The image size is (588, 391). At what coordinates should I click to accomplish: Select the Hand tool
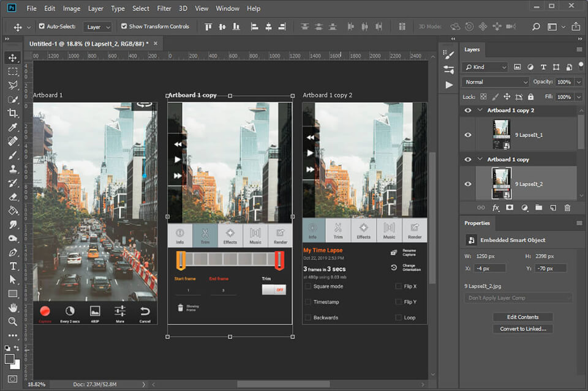(x=13, y=308)
